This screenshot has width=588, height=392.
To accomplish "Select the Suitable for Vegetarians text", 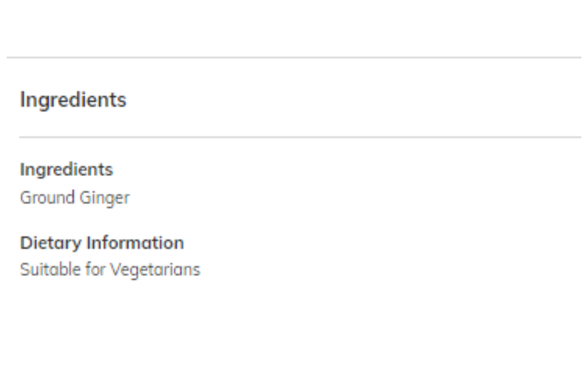I will [110, 269].
